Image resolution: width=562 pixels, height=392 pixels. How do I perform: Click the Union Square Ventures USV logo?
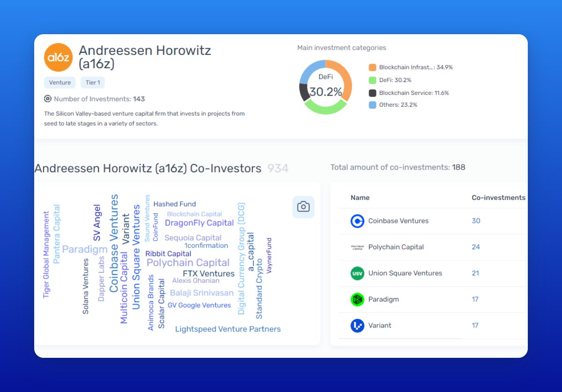pyautogui.click(x=357, y=273)
